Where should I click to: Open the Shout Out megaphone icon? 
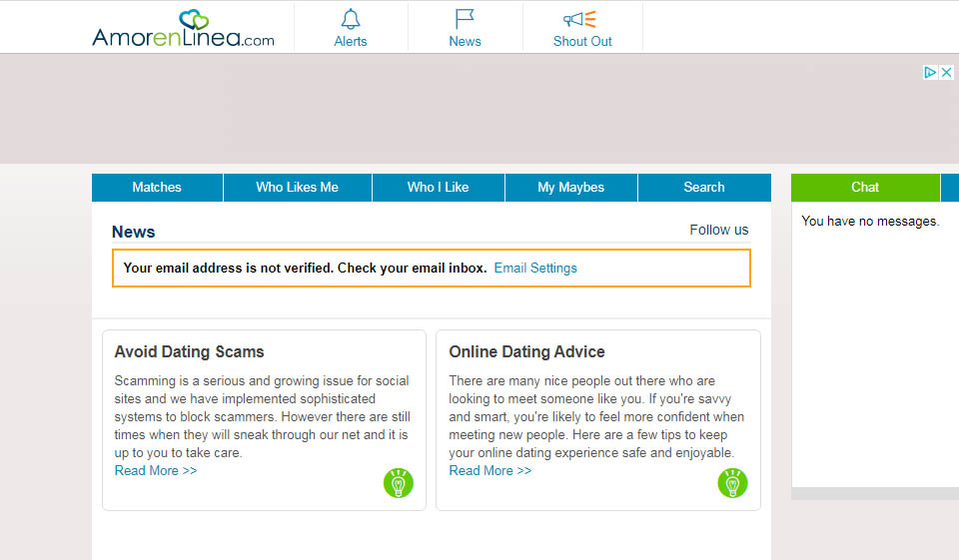[x=579, y=19]
